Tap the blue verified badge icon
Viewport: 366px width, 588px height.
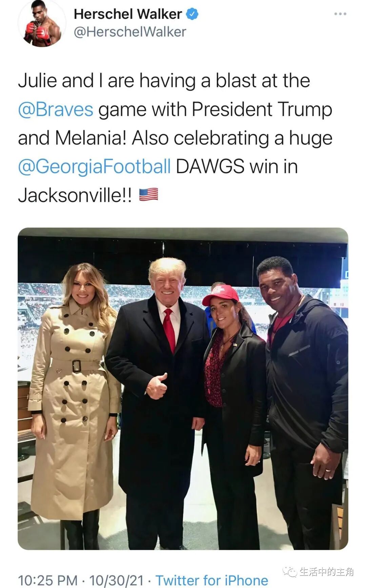[x=192, y=14]
